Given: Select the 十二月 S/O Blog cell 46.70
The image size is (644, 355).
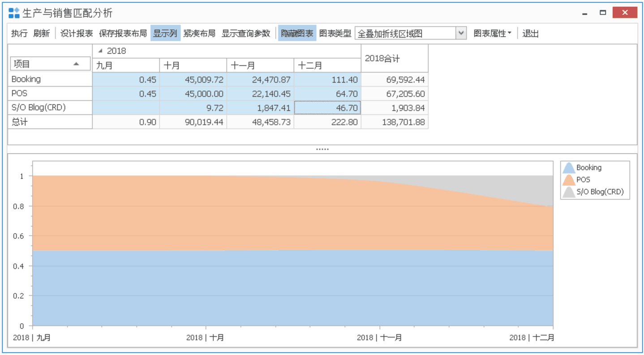Looking at the screenshot, I should [327, 108].
